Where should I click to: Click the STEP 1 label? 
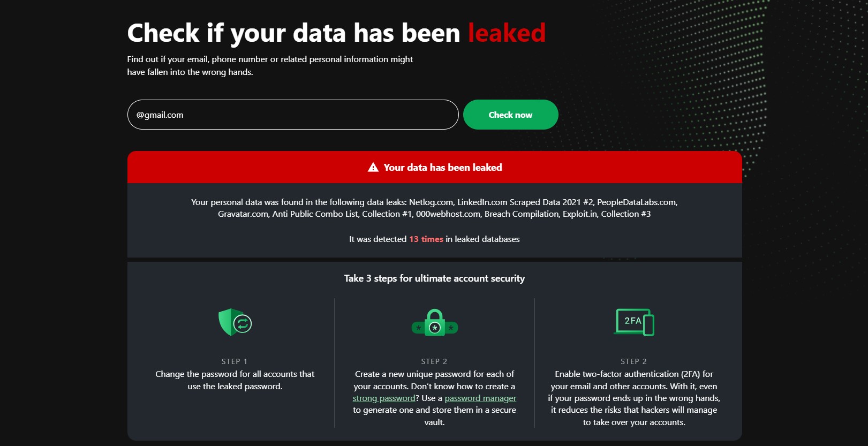click(x=235, y=361)
